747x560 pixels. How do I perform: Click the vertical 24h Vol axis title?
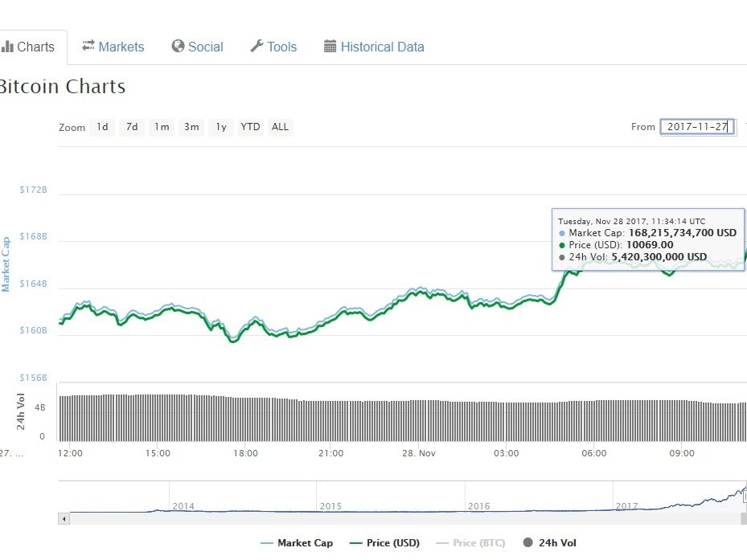(x=20, y=411)
